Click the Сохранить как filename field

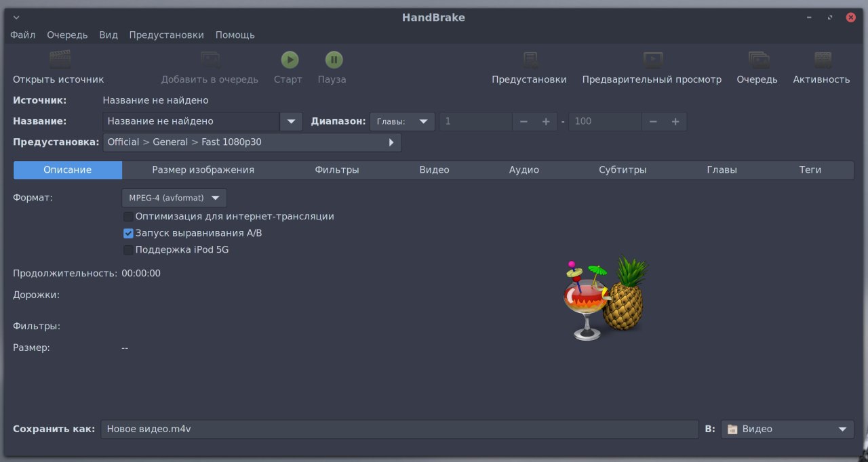(x=400, y=429)
